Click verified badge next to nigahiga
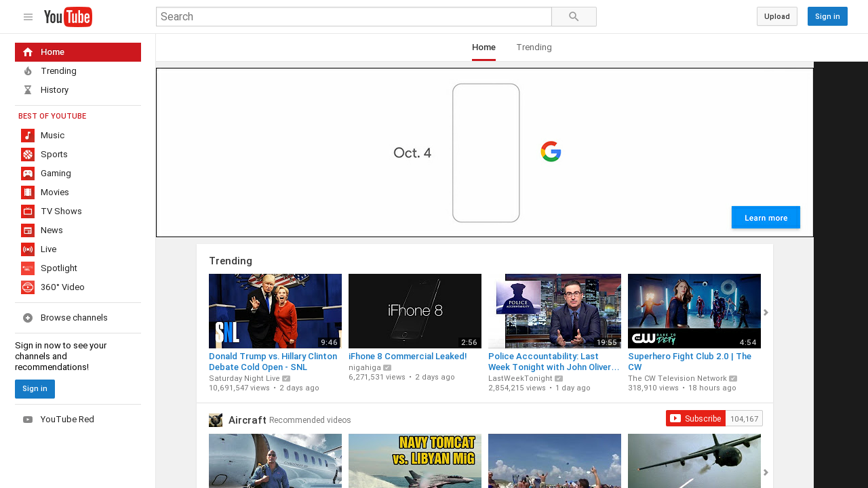Image resolution: width=868 pixels, height=488 pixels. 387,368
